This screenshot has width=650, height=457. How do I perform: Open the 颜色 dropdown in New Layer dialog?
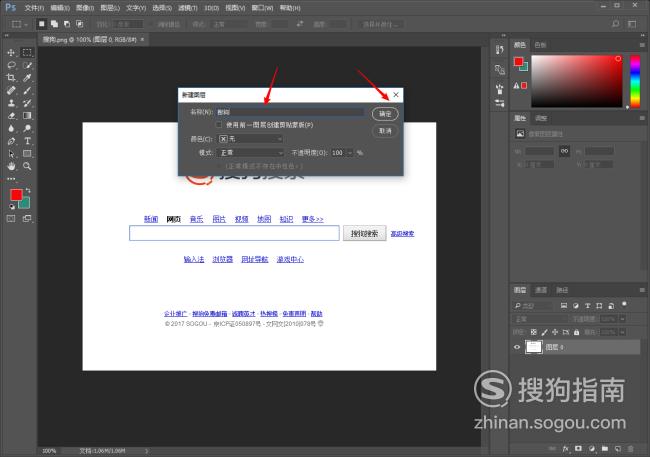(250, 139)
